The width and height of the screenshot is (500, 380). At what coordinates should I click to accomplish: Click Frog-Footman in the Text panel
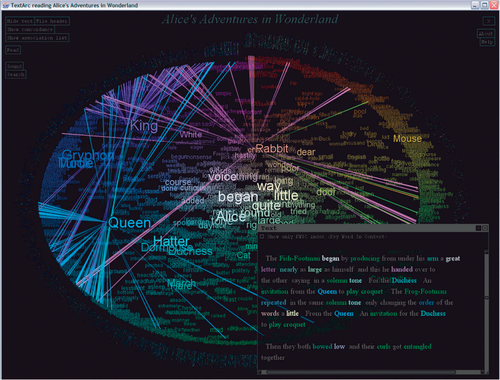[425, 291]
